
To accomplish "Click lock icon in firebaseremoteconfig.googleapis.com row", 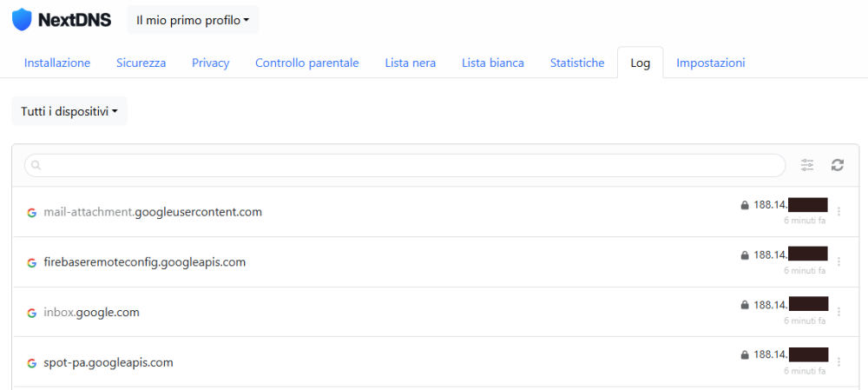I will pos(745,254).
